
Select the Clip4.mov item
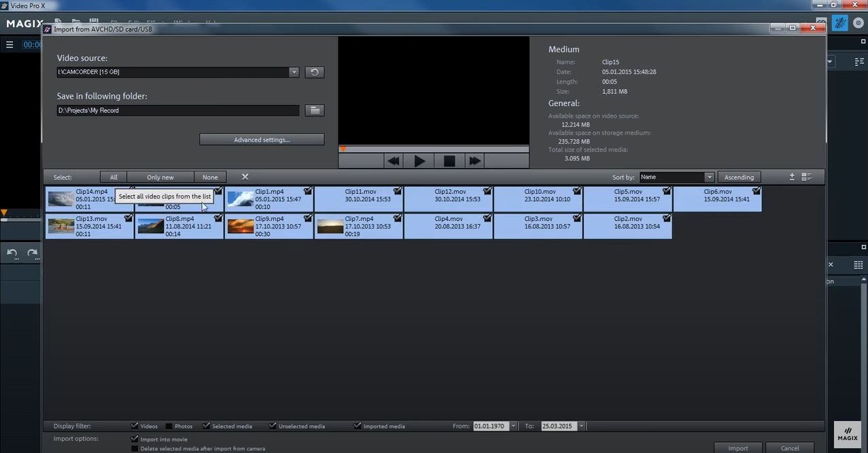point(449,226)
